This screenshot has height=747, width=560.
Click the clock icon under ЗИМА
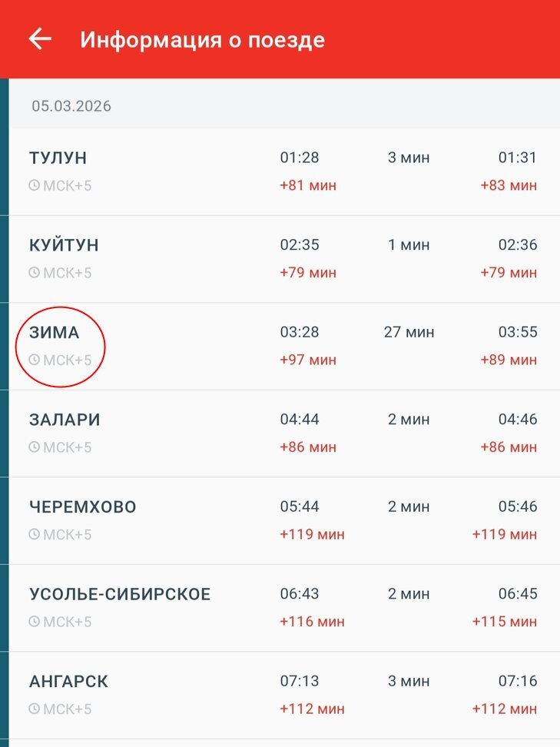pos(34,360)
